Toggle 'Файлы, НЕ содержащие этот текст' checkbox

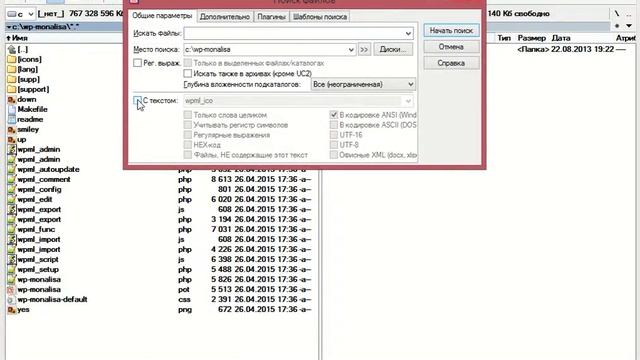pyautogui.click(x=188, y=155)
